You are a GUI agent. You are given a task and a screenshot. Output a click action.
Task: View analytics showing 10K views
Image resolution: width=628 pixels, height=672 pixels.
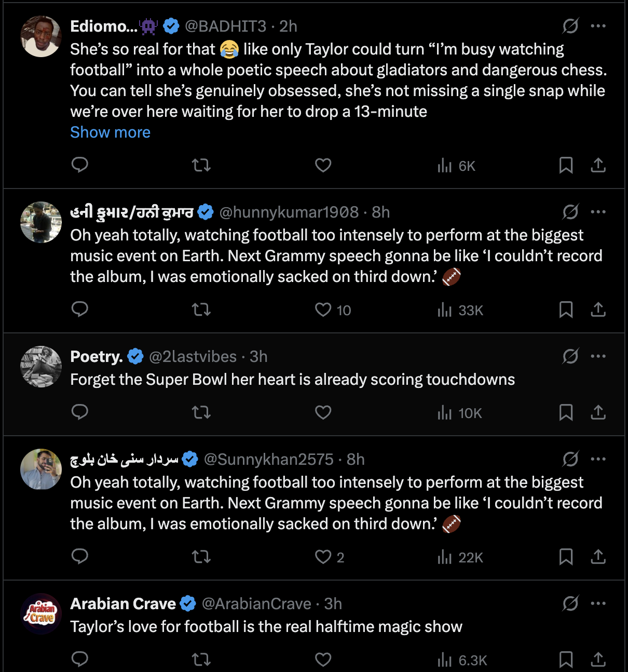click(x=460, y=413)
